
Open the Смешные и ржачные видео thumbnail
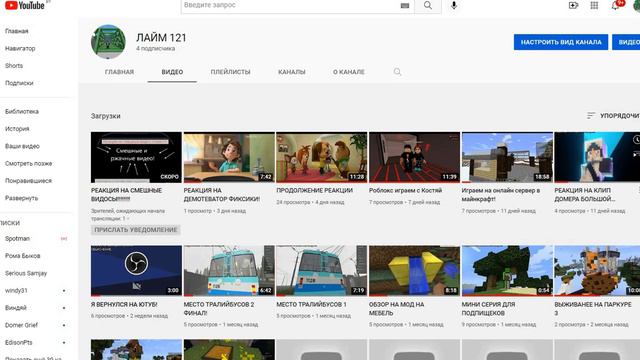pos(136,157)
